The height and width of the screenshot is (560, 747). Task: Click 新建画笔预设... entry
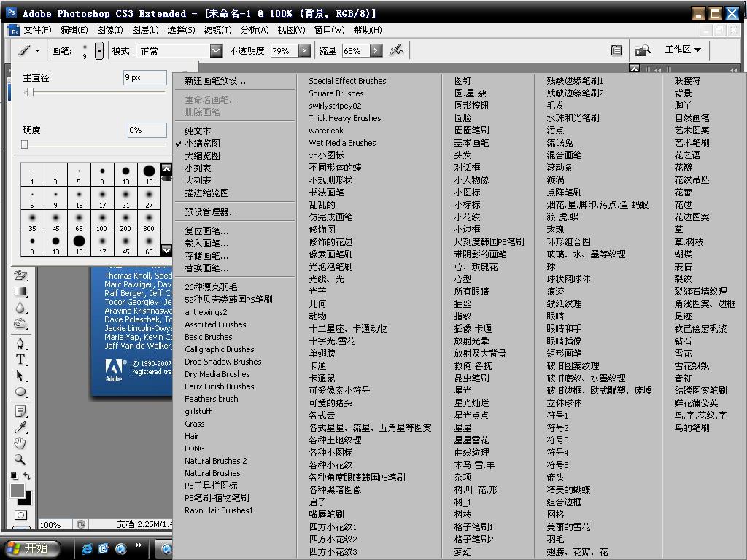[214, 81]
